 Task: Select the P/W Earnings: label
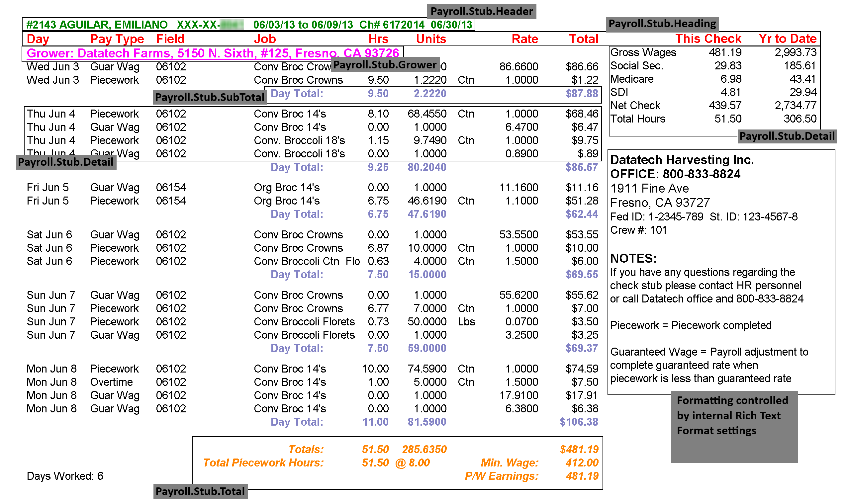(x=501, y=476)
